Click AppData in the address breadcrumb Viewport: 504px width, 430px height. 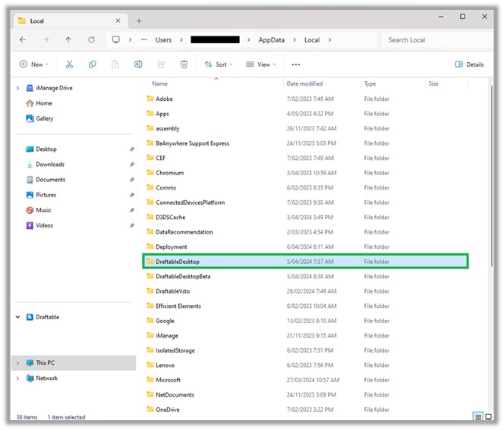click(x=271, y=40)
